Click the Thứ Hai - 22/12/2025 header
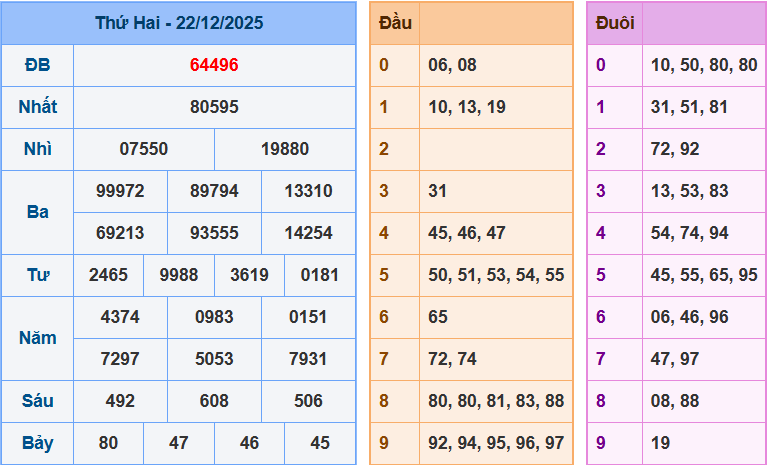 179,23
